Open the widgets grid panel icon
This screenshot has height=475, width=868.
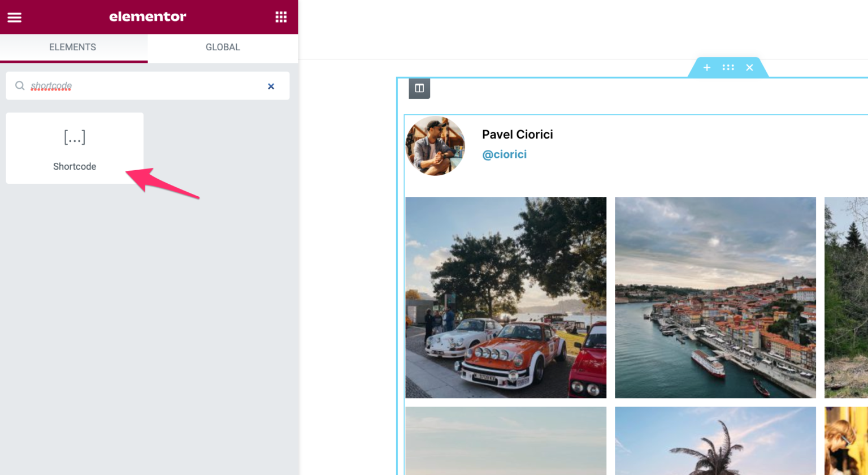[x=281, y=17]
